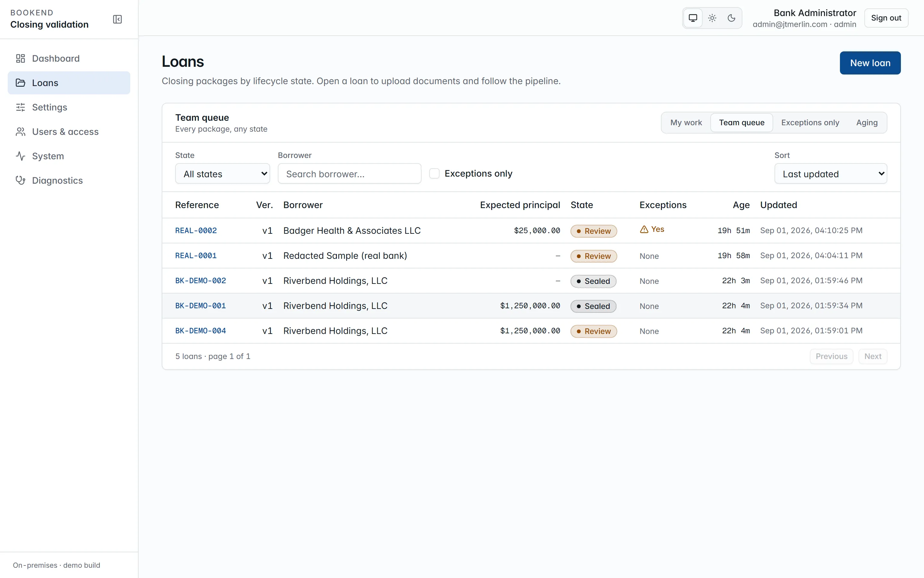Image resolution: width=924 pixels, height=578 pixels.
Task: Click the 19h 51m age value
Action: click(x=733, y=231)
